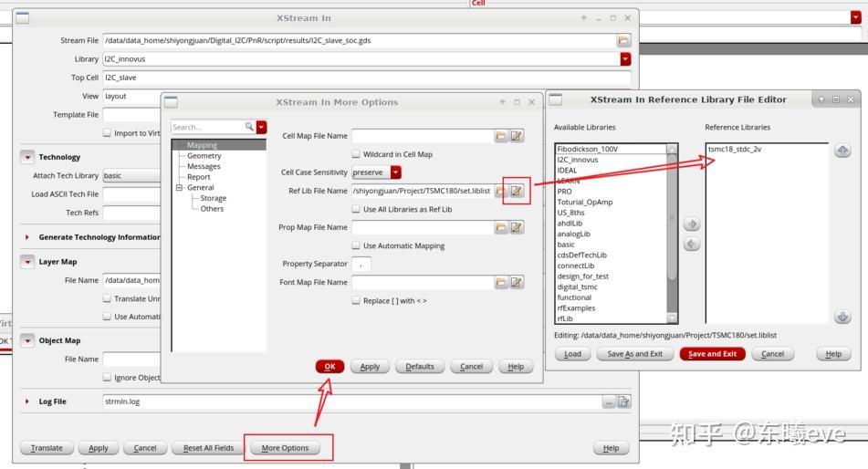Click Save and Exit button

pyautogui.click(x=713, y=354)
